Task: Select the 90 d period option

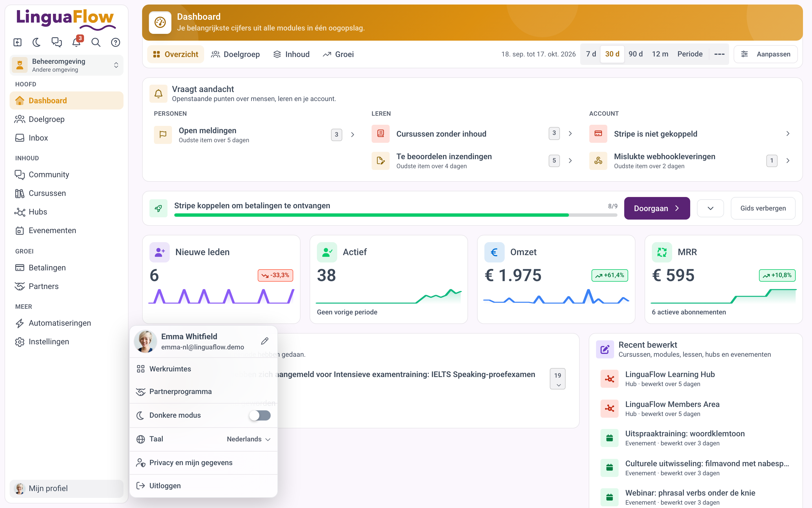Action: coord(636,54)
